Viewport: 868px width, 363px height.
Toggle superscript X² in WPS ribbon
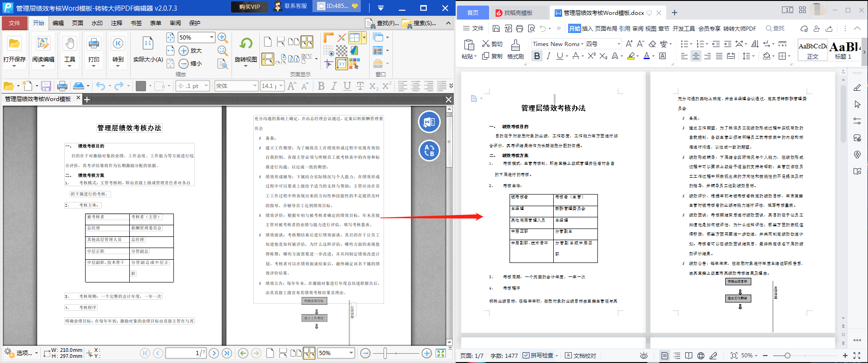coord(591,56)
